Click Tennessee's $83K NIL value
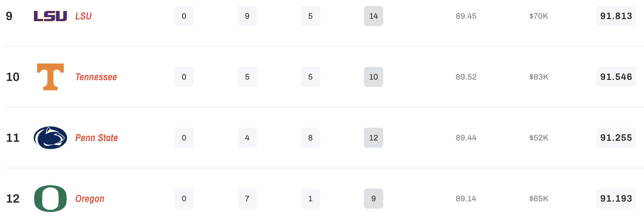644x224 pixels. (x=539, y=77)
